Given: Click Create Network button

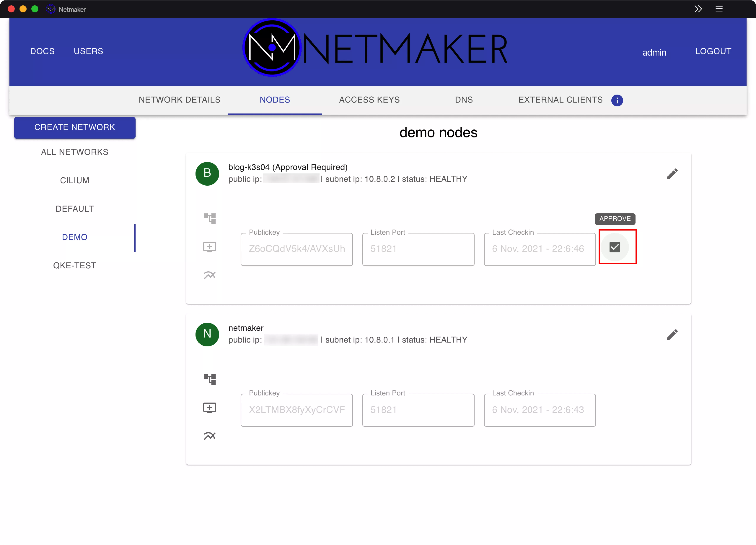Looking at the screenshot, I should point(75,127).
